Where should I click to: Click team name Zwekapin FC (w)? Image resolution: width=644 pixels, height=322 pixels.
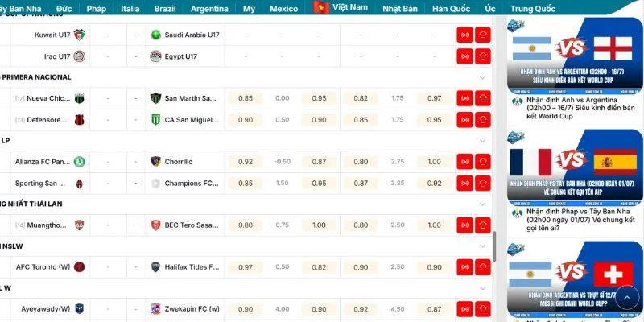(x=192, y=309)
